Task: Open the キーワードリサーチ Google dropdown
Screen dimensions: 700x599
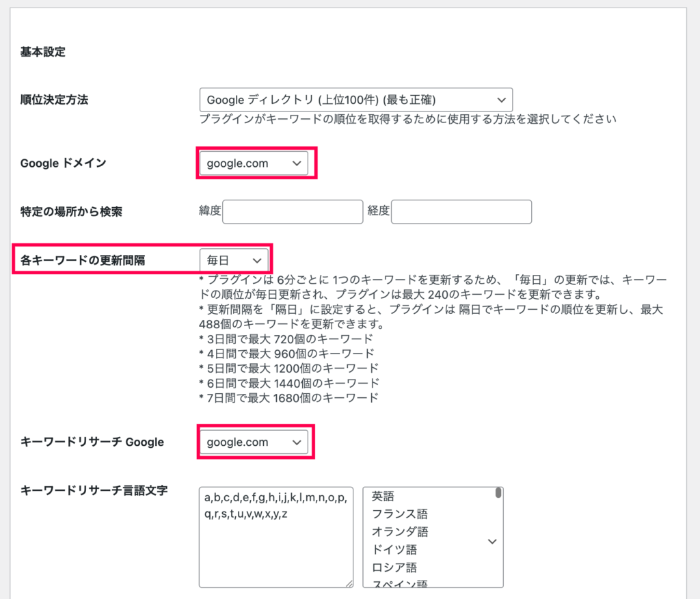Action: (x=254, y=442)
